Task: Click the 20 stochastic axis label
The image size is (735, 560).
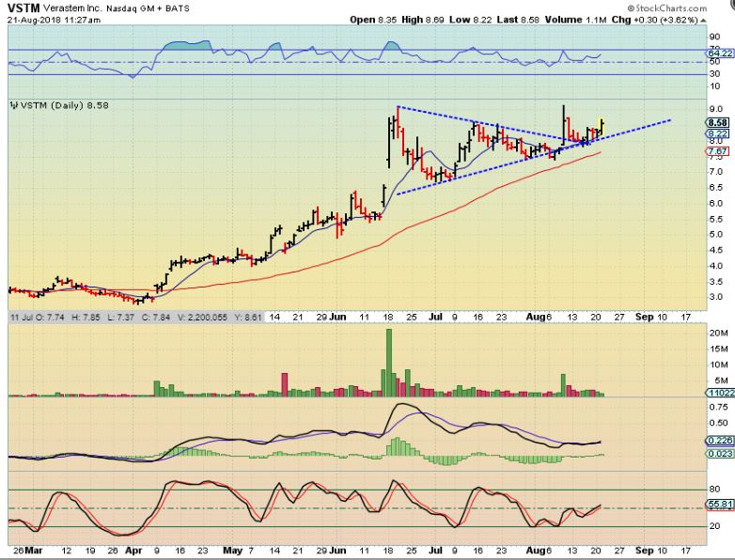Action: [715, 526]
